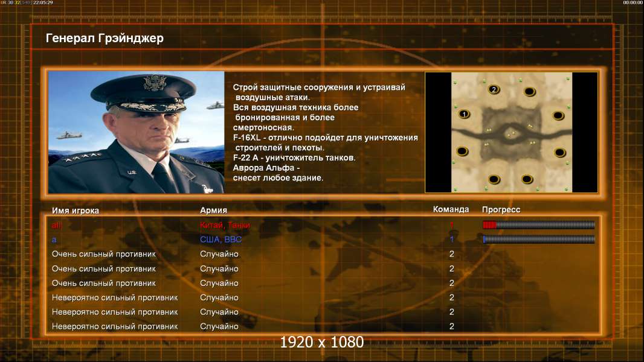Click the 'Прогресс' column header
The width and height of the screenshot is (644, 362).
[x=501, y=209]
